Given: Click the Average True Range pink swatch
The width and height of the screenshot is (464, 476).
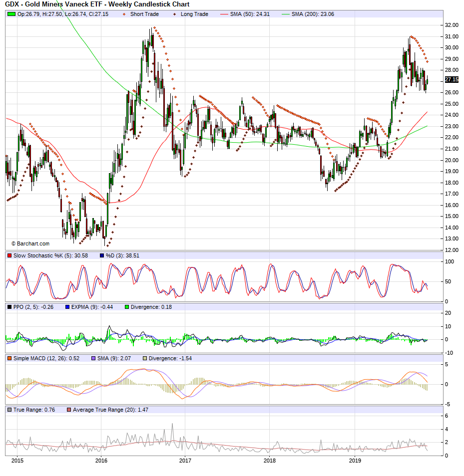Looking at the screenshot, I should pyautogui.click(x=69, y=410).
